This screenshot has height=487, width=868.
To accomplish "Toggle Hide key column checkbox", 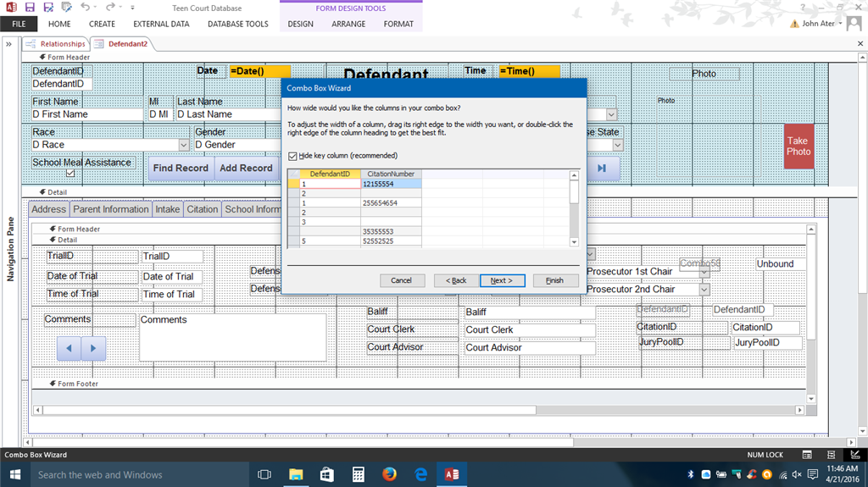I will click(x=292, y=156).
